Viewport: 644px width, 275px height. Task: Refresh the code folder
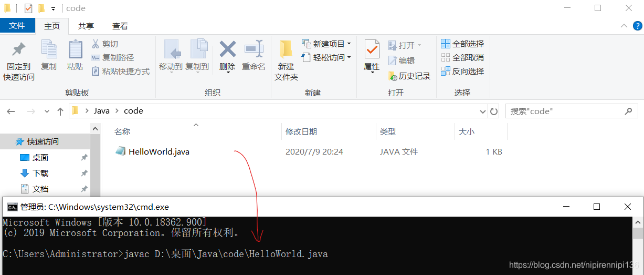(493, 111)
